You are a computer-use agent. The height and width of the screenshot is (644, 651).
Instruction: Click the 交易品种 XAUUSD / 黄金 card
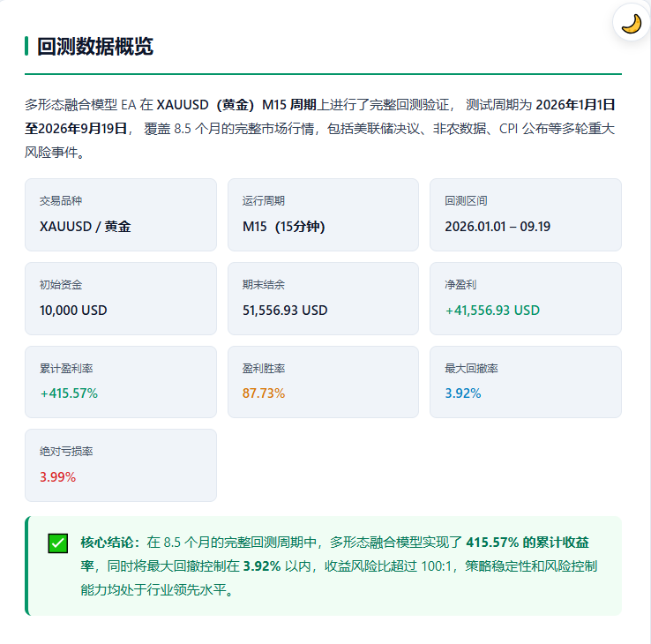pos(121,214)
